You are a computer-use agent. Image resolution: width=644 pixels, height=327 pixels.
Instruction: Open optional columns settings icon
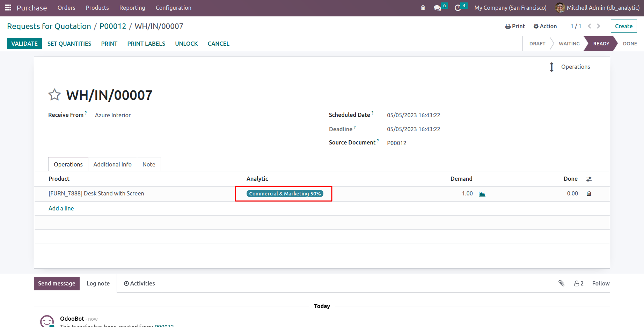coord(589,179)
